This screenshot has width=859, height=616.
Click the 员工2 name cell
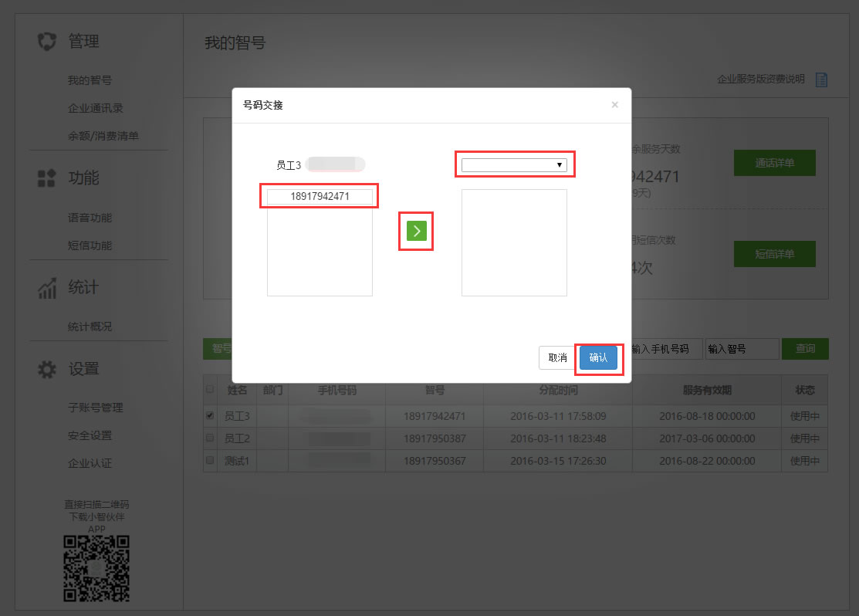pyautogui.click(x=237, y=438)
